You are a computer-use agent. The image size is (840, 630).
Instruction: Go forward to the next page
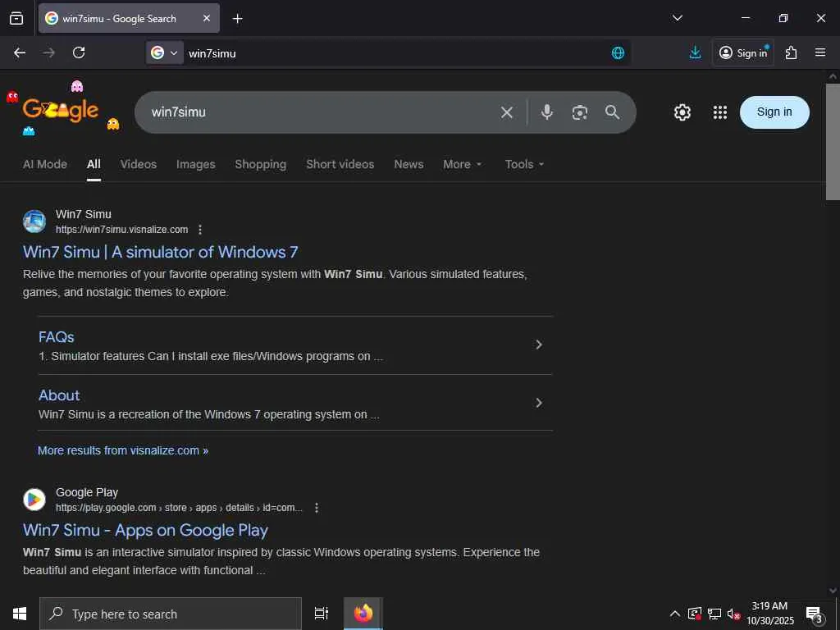click(x=48, y=52)
